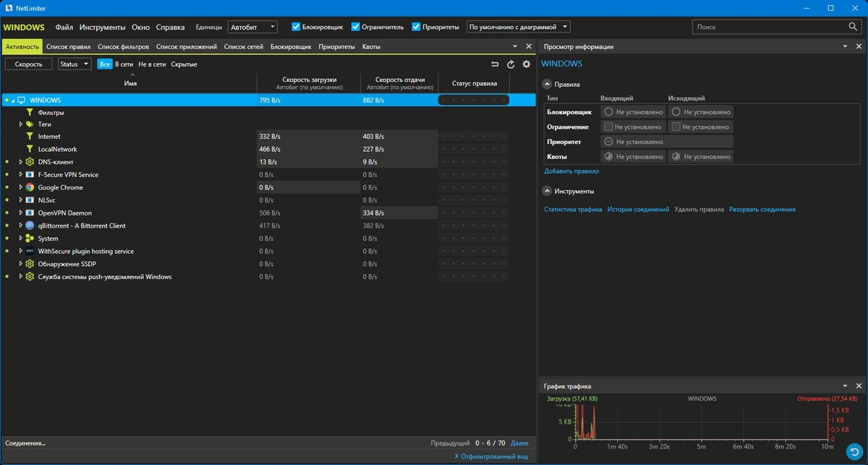The width and height of the screenshot is (868, 465).
Task: Toggle the Приоритет not-set option
Action: (x=608, y=142)
